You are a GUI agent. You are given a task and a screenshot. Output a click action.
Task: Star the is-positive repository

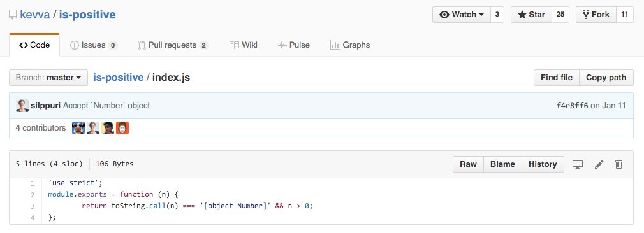(x=532, y=15)
